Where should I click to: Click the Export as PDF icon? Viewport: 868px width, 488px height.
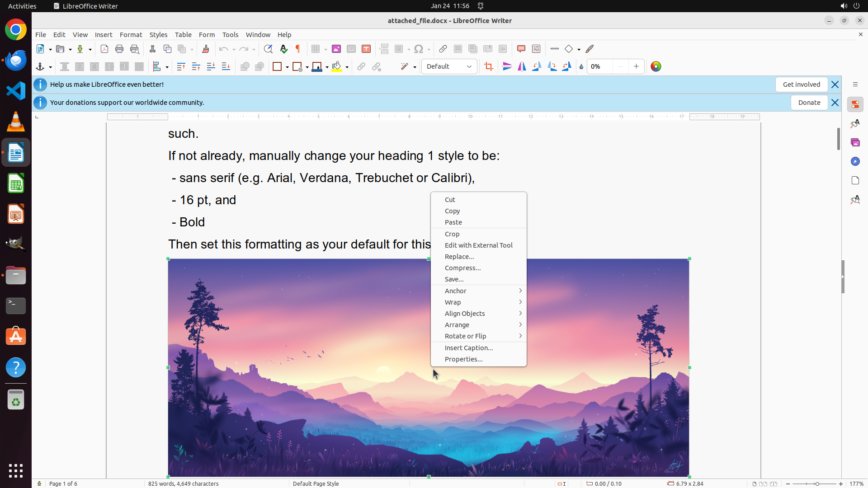coord(104,49)
